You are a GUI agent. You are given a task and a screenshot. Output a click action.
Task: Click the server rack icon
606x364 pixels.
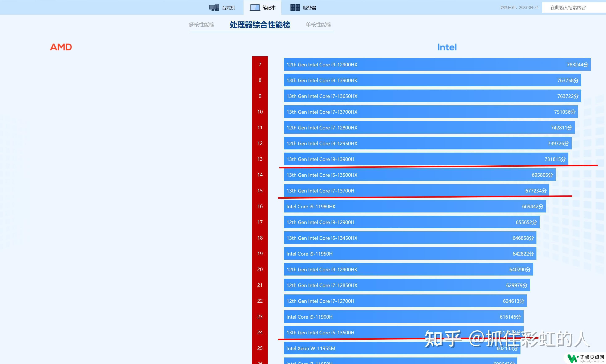[295, 8]
